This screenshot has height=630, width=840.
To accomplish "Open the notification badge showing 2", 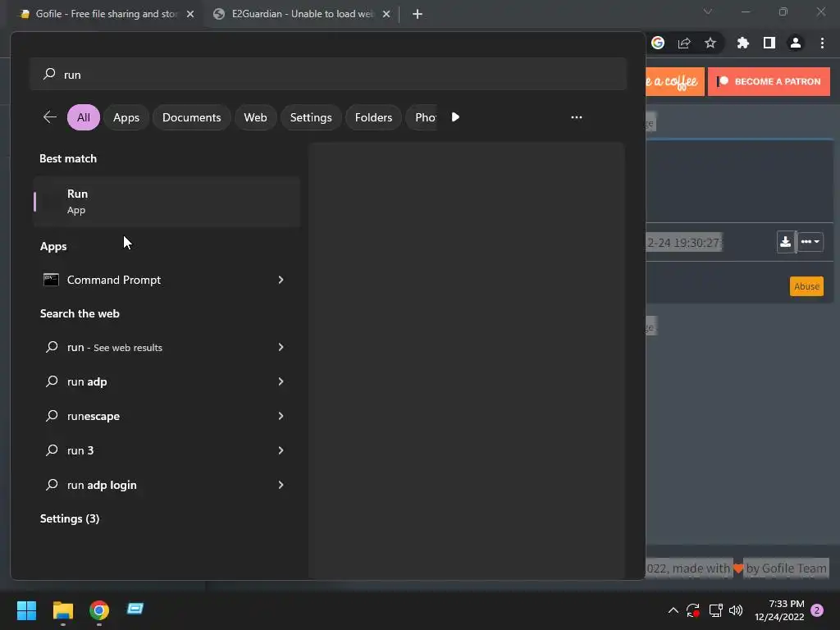I will (817, 609).
